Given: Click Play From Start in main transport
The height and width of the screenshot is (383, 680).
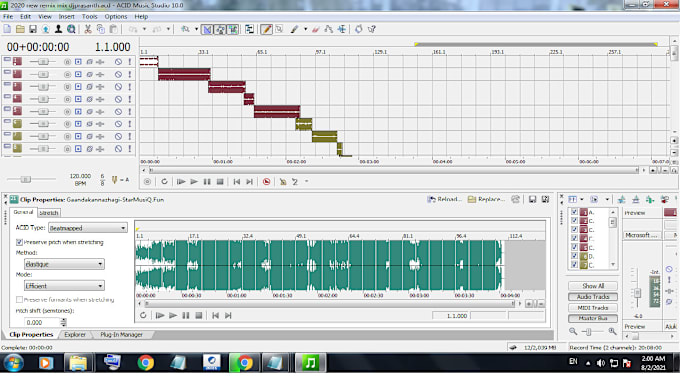Looking at the screenshot, I should pyautogui.click(x=181, y=182).
